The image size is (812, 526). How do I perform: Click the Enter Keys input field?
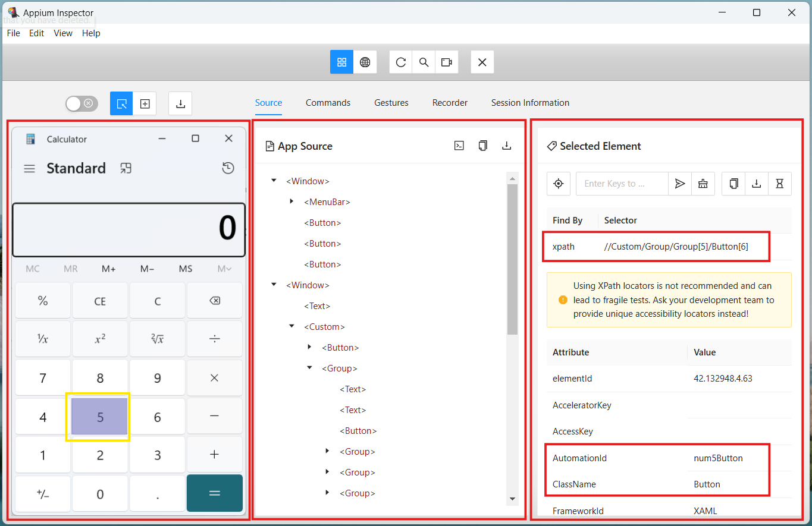622,184
